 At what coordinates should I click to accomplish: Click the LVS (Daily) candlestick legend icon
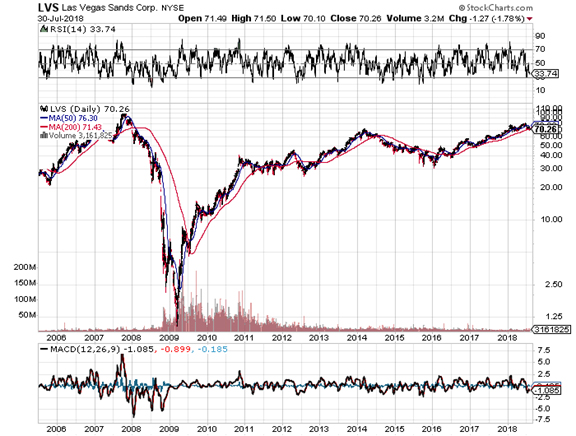tap(44, 109)
